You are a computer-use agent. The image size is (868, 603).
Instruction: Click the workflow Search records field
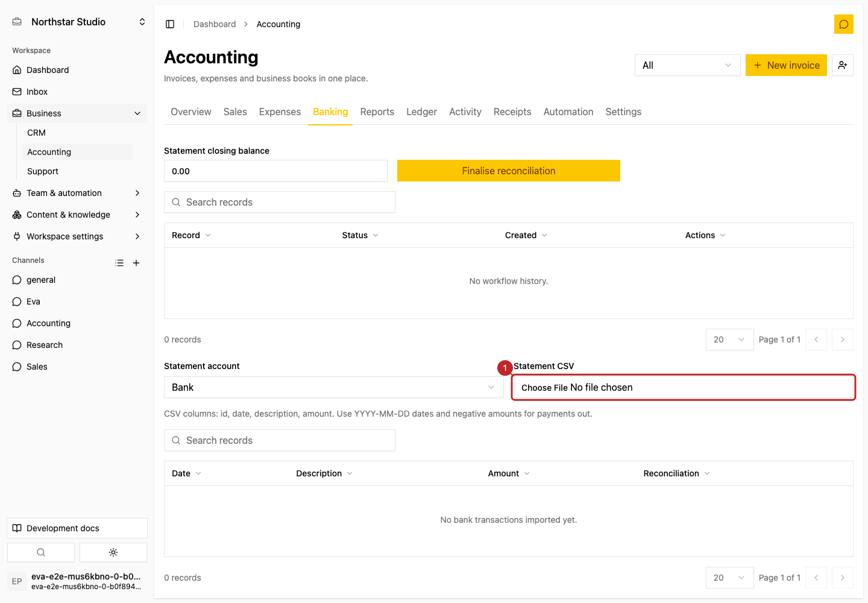280,202
